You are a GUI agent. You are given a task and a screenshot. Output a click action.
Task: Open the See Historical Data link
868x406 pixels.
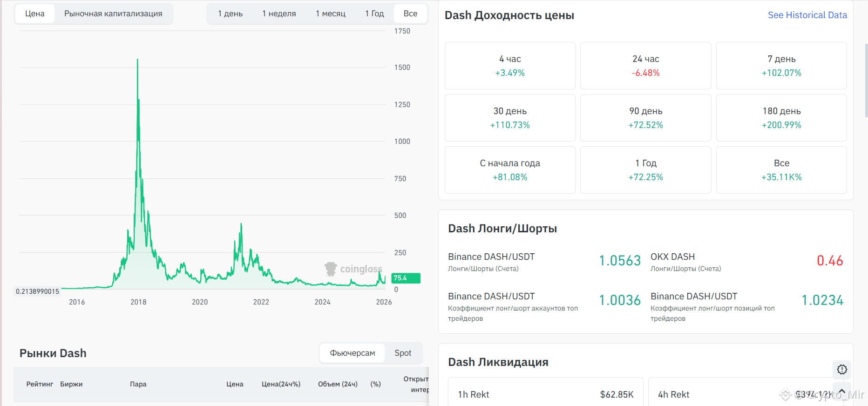[807, 15]
